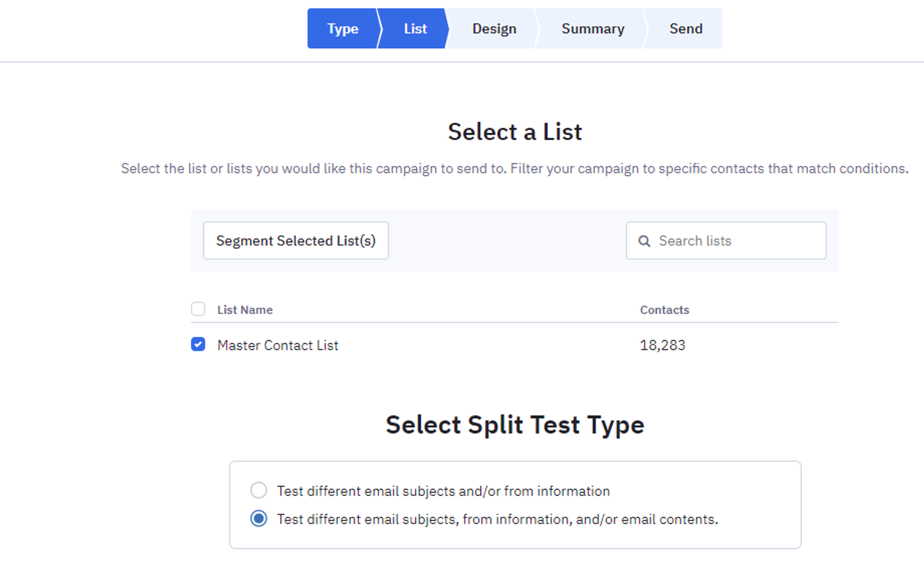Select the Type step in the campaign wizard

[x=343, y=28]
